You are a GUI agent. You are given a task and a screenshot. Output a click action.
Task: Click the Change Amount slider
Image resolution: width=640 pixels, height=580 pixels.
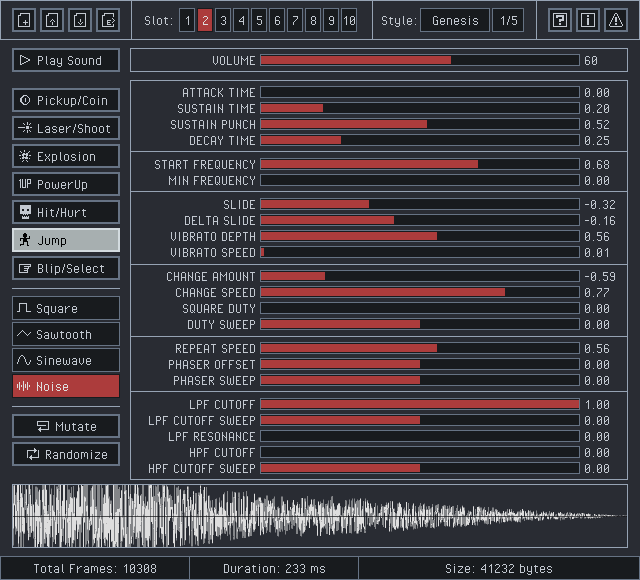420,276
